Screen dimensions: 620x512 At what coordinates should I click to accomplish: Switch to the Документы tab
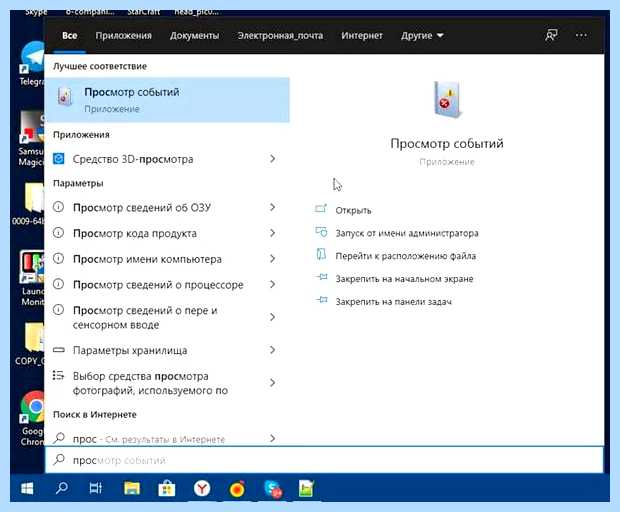click(194, 36)
